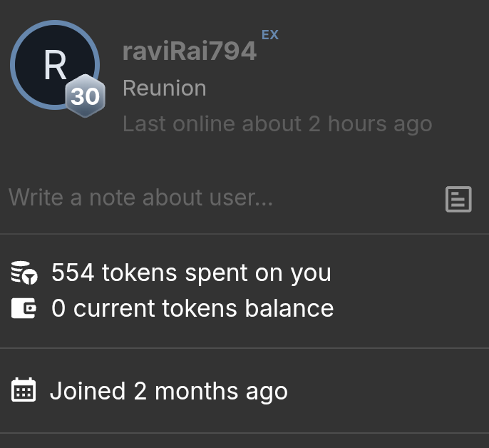Viewport: 489px width, 448px height.
Task: Click the divider line below Joined row
Action: pos(244,432)
